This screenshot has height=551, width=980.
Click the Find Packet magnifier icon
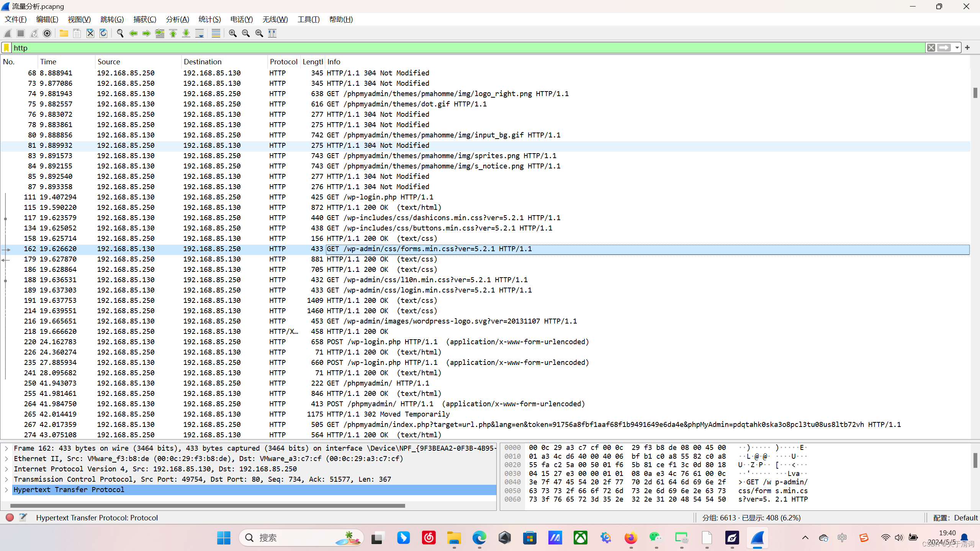[120, 33]
